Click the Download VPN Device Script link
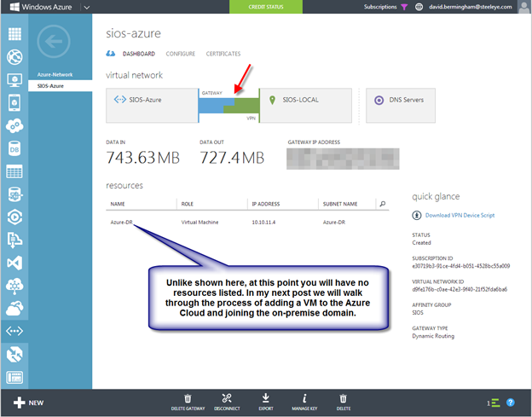532x417 pixels. (459, 216)
